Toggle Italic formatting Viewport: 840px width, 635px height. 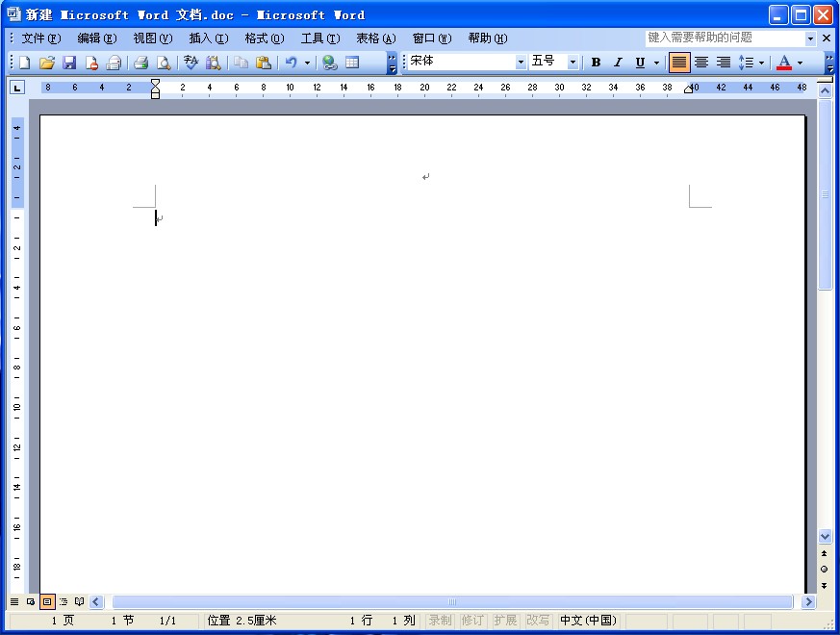coord(618,63)
